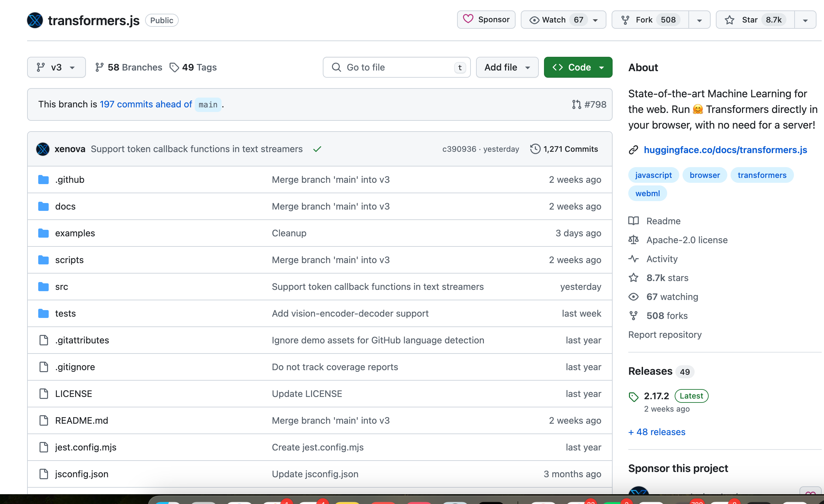Focus the Go to file search field
The height and width of the screenshot is (504, 824).
pos(397,67)
